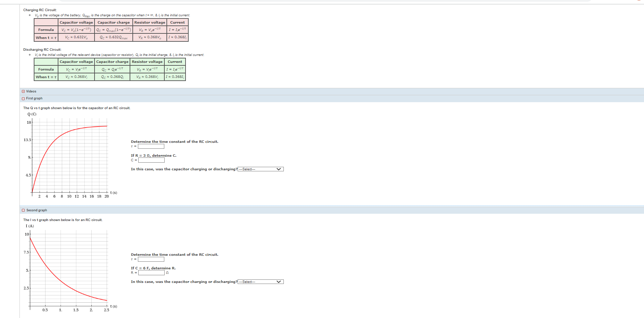
Task: Expand the Videos section plus icon
Action: pyautogui.click(x=23, y=91)
